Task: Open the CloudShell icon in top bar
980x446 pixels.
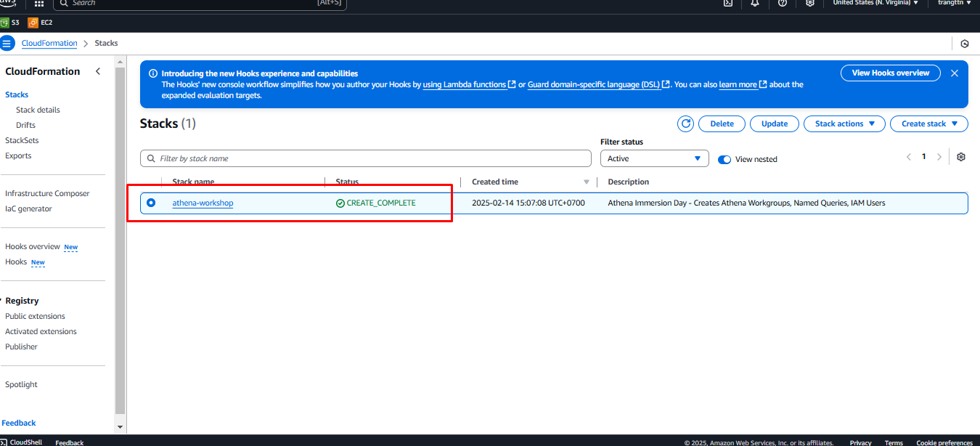Action: pyautogui.click(x=728, y=3)
